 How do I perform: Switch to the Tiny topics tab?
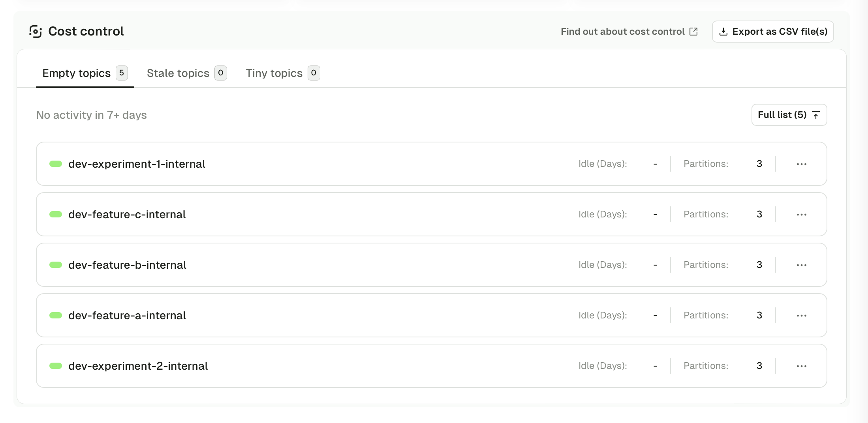pos(274,73)
